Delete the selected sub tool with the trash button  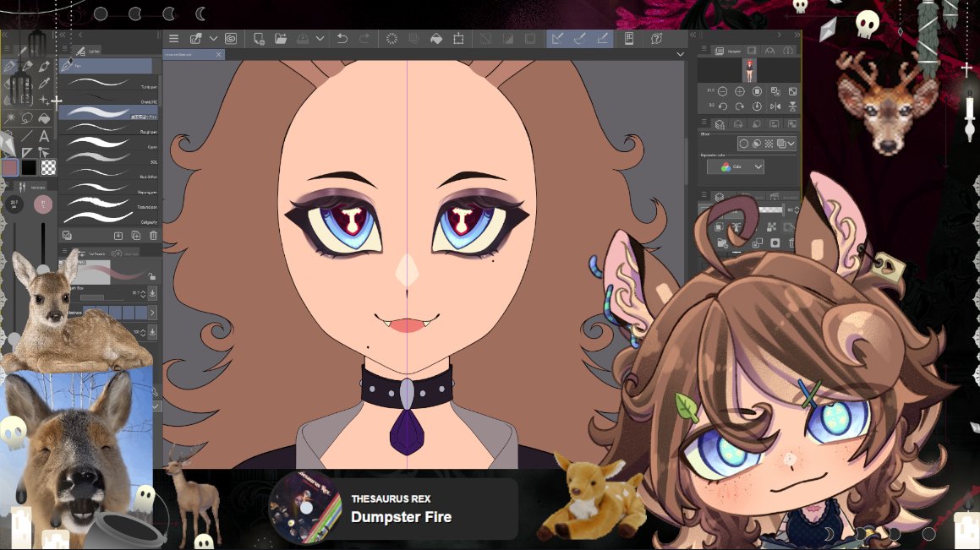pos(153,235)
